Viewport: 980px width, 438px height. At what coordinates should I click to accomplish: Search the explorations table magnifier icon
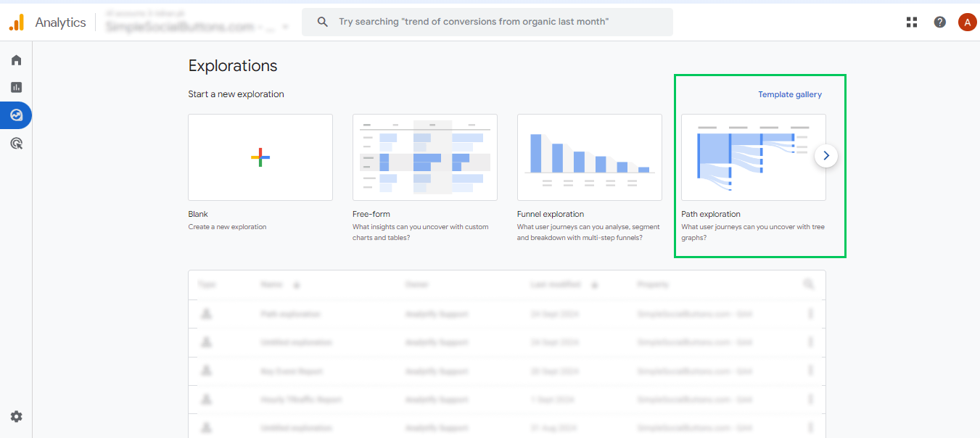point(809,285)
